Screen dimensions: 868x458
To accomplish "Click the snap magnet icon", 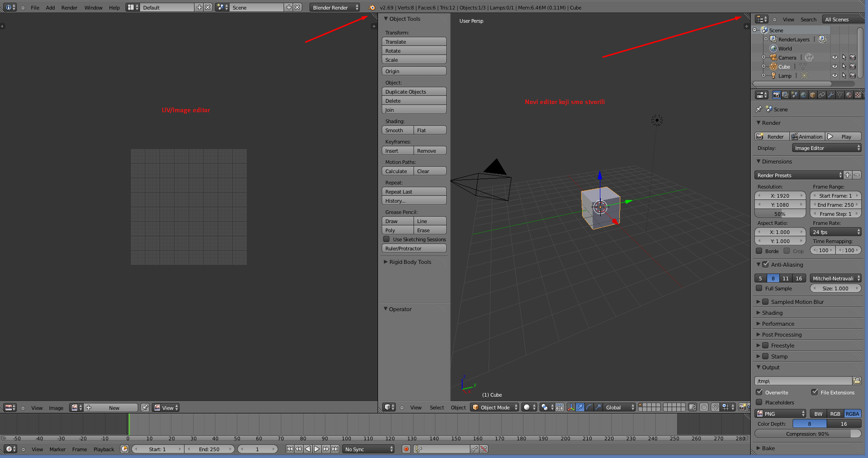I will (715, 407).
